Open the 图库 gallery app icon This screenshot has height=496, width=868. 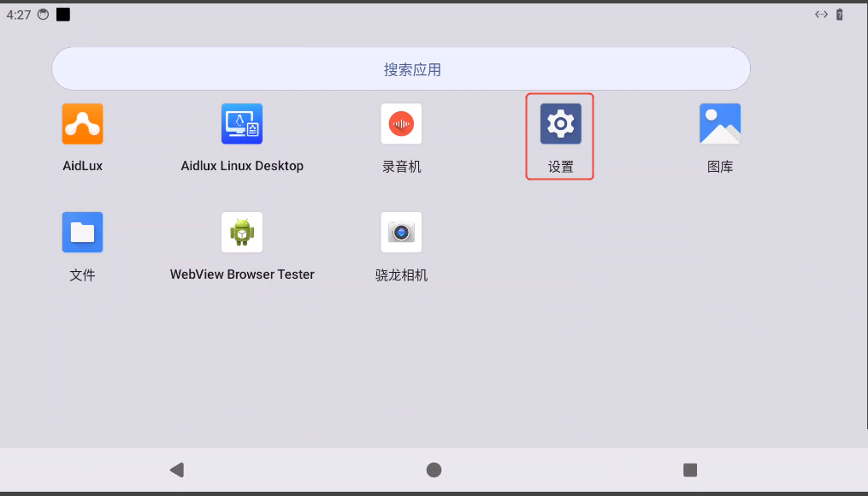click(720, 124)
